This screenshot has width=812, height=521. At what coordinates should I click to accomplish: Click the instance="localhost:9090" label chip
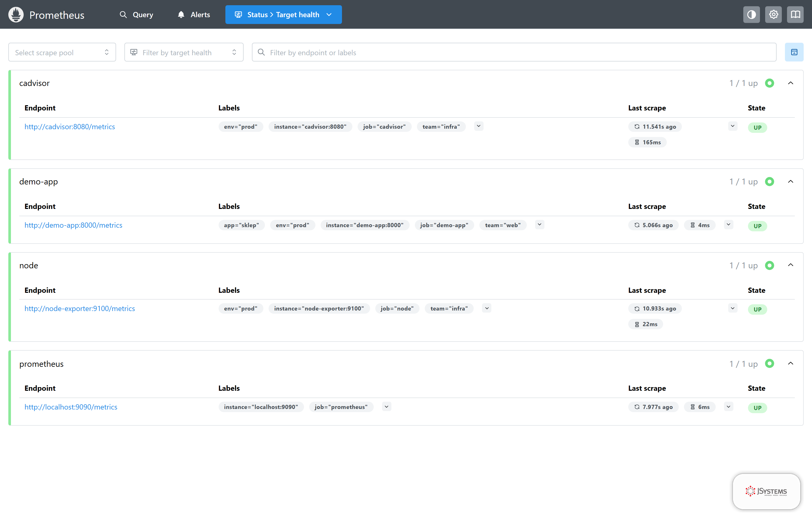point(261,407)
